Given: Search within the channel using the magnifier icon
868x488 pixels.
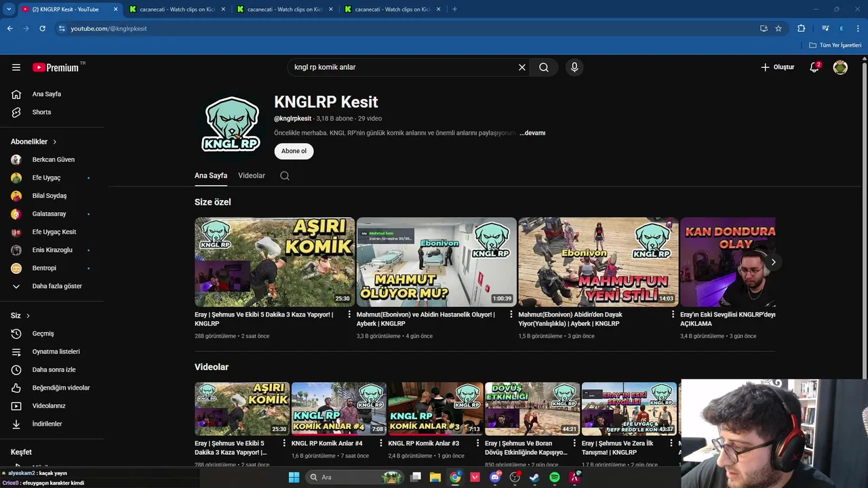Looking at the screenshot, I should coord(285,176).
